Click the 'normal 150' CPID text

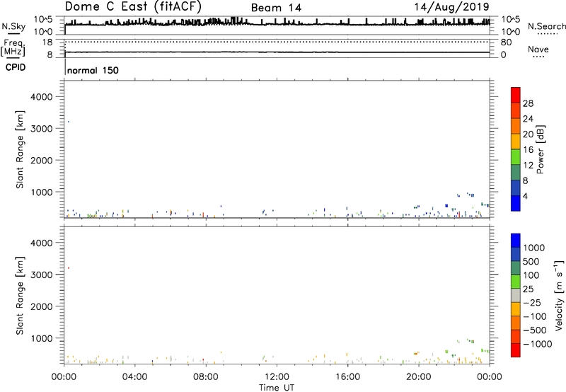pos(93,70)
